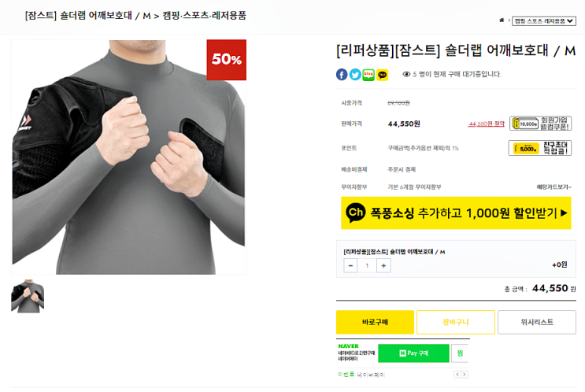
Task: Click next arrow in Naver event banner
Action: [x=465, y=375]
